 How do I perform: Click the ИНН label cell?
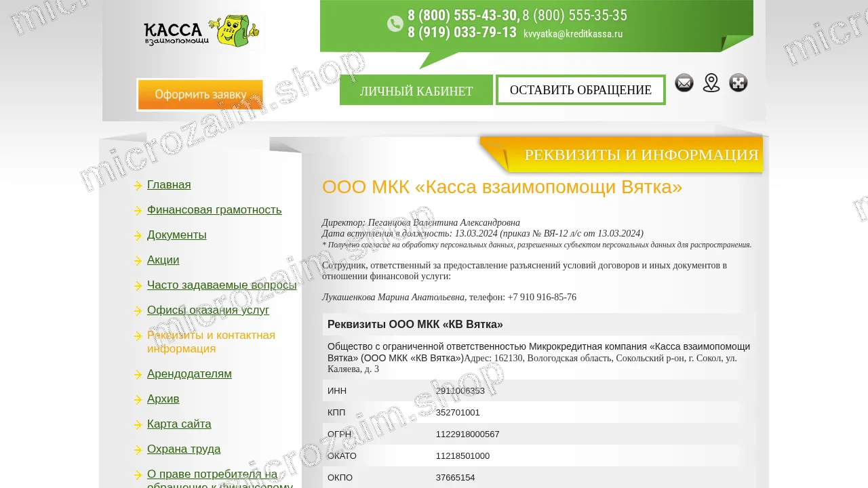coord(377,390)
